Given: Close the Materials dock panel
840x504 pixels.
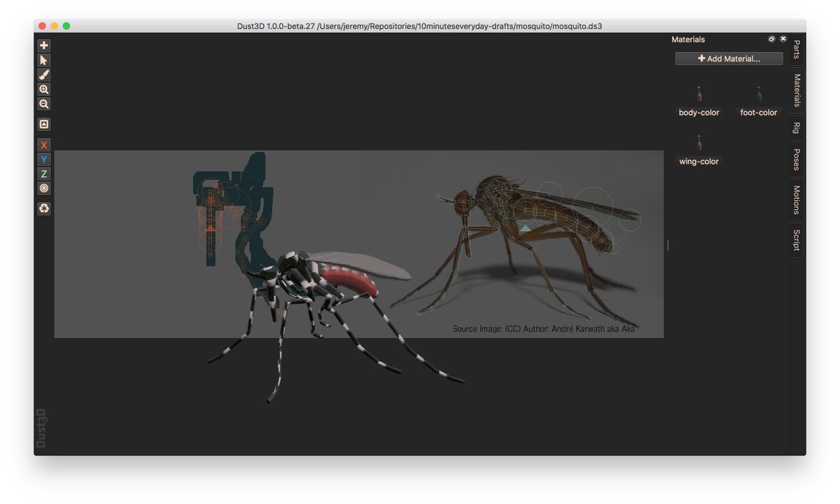Looking at the screenshot, I should [x=783, y=39].
